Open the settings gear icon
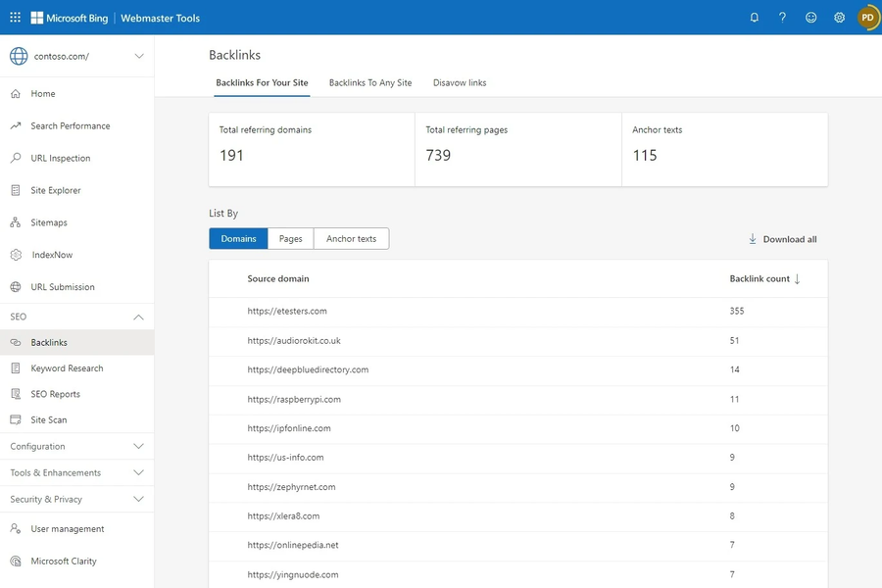The image size is (882, 588). pos(839,18)
